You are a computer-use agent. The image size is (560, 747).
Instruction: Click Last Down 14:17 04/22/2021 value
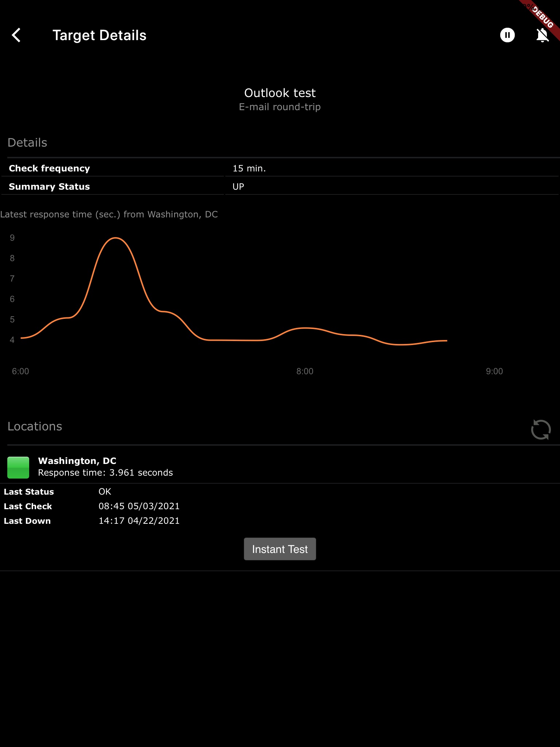tap(139, 521)
